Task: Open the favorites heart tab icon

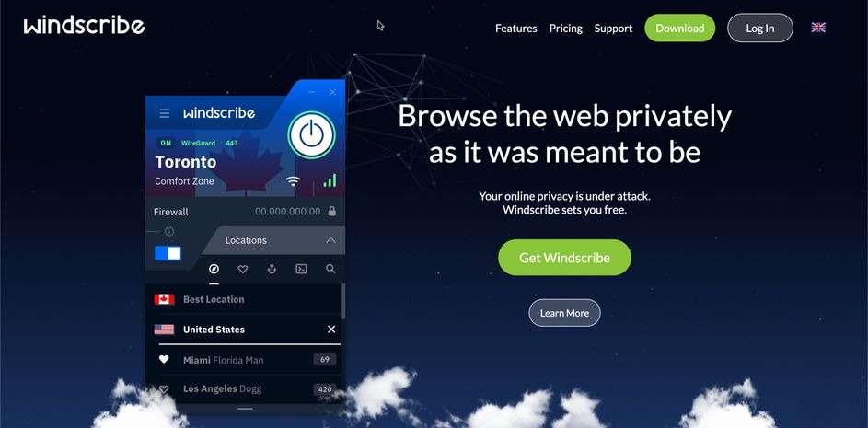Action: (242, 269)
